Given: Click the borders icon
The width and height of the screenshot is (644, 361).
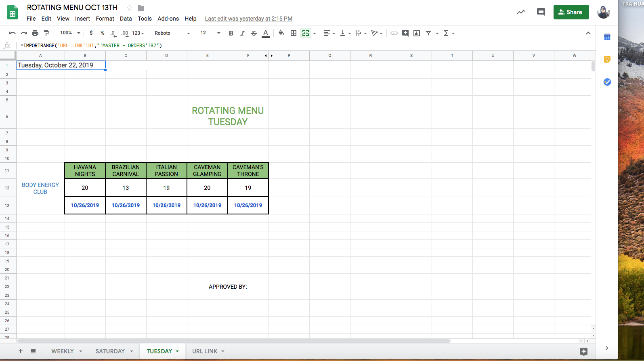Looking at the screenshot, I should point(294,33).
